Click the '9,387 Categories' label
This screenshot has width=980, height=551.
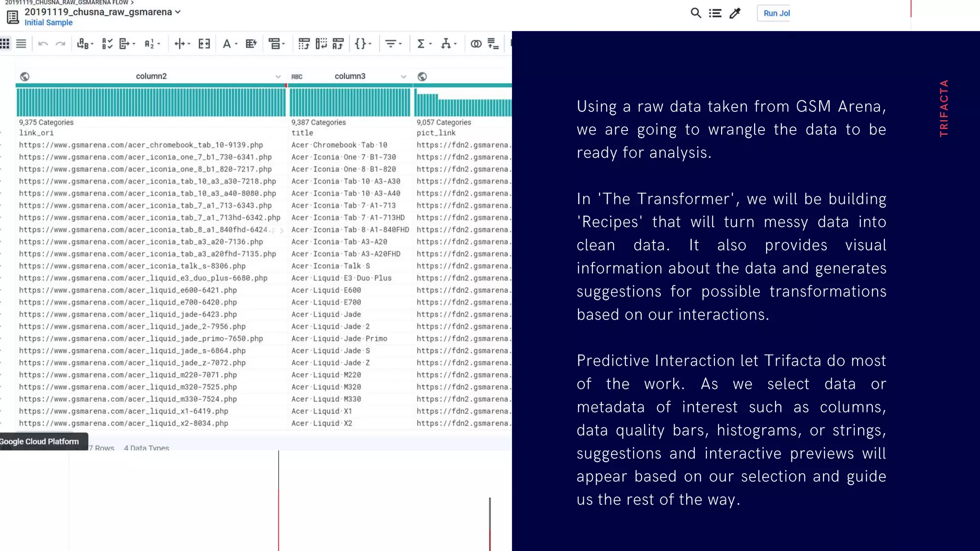pyautogui.click(x=318, y=122)
